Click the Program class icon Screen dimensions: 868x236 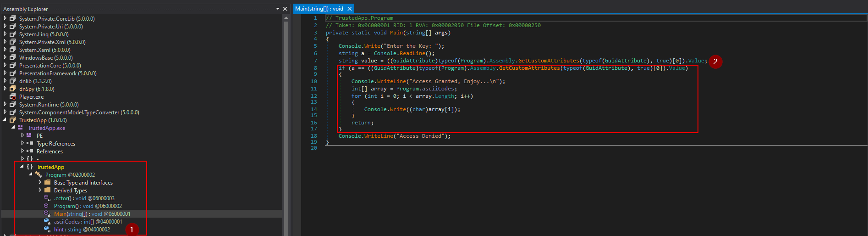click(38, 174)
